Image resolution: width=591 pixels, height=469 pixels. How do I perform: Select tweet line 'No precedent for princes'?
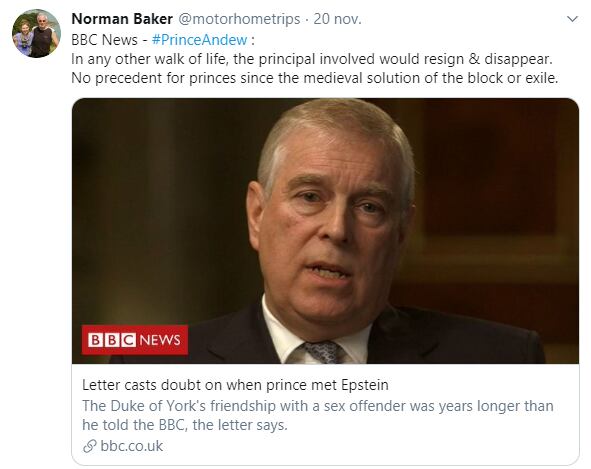[x=315, y=78]
